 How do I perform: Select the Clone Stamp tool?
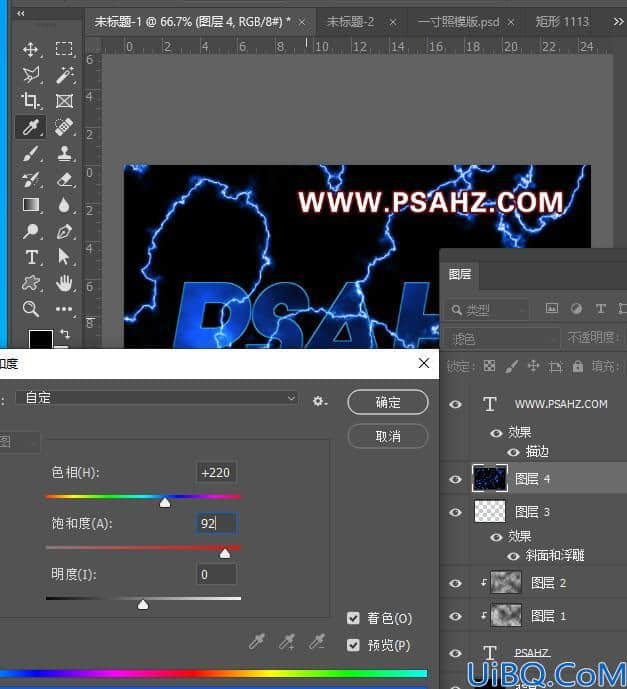tap(64, 154)
